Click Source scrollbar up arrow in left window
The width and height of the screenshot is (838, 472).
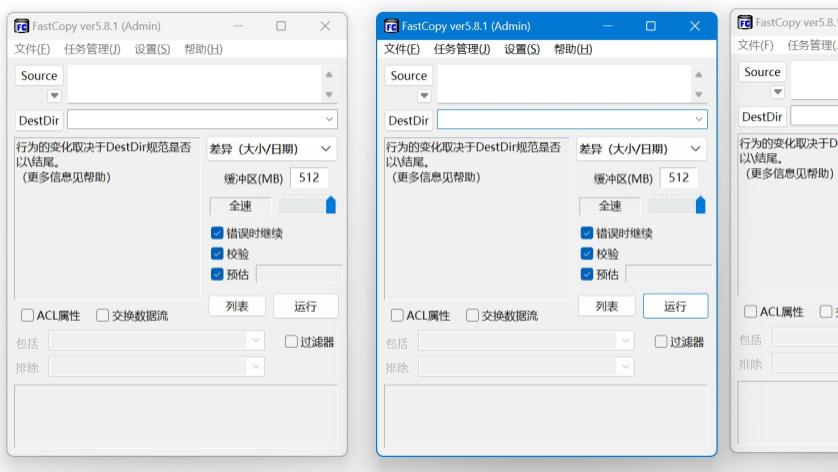pos(329,74)
